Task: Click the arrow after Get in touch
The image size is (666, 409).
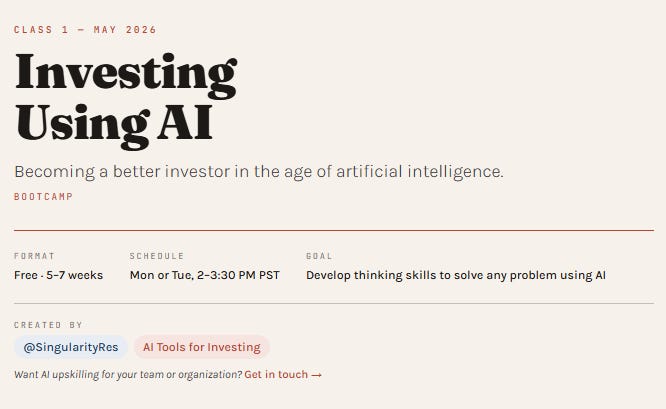Action: [316, 375]
